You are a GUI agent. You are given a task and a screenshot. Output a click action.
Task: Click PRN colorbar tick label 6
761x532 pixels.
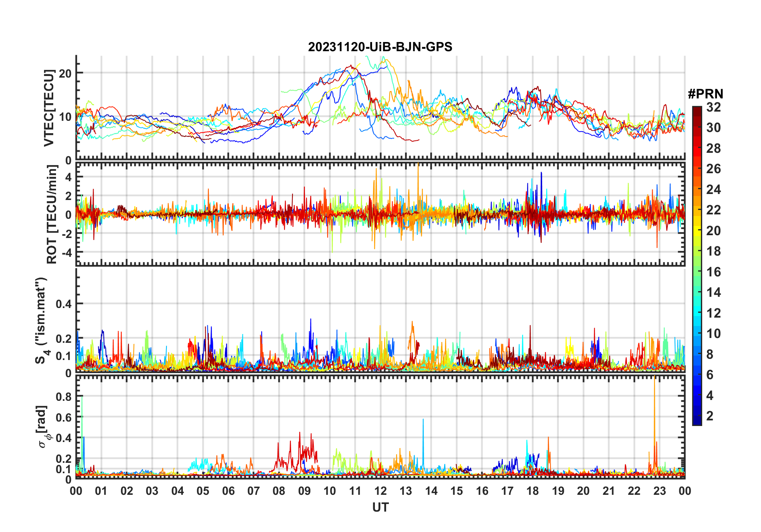[710, 375]
